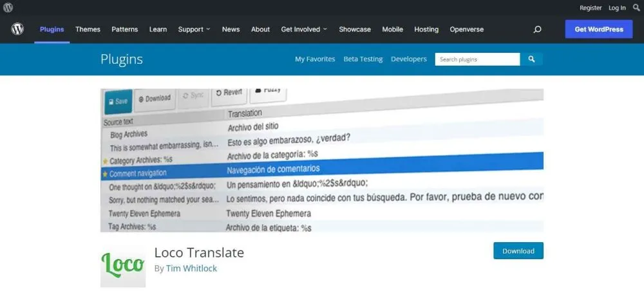The height and width of the screenshot is (295, 644).
Task: Expand the Support dropdown menu
Action: (x=194, y=30)
